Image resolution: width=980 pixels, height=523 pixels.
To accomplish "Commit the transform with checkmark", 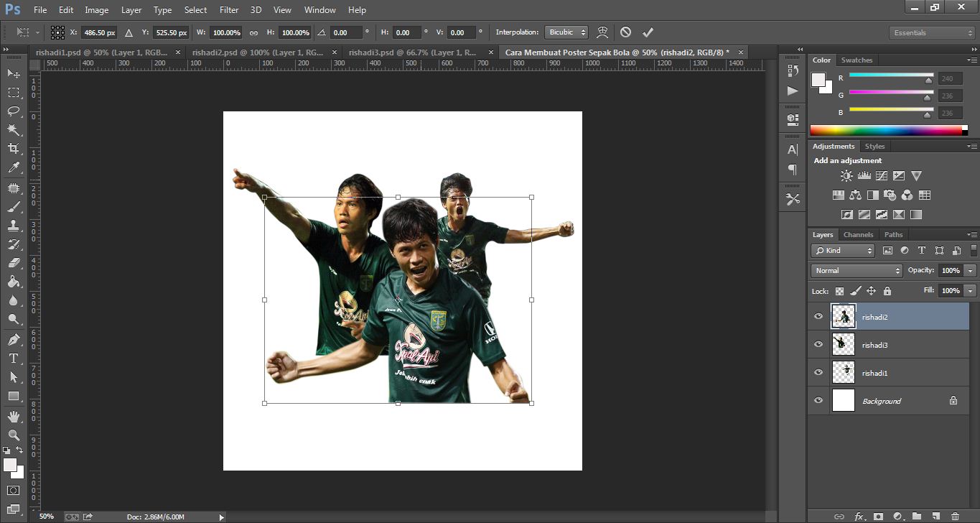I will click(648, 32).
